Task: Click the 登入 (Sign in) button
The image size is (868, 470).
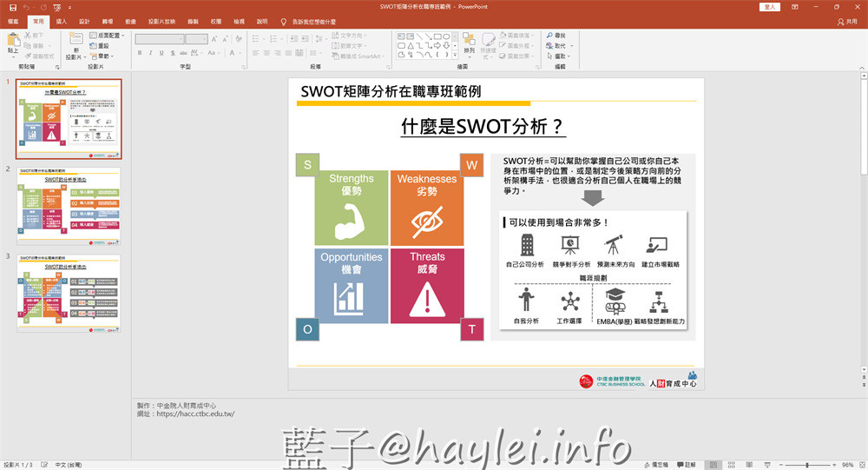Action: (x=770, y=7)
